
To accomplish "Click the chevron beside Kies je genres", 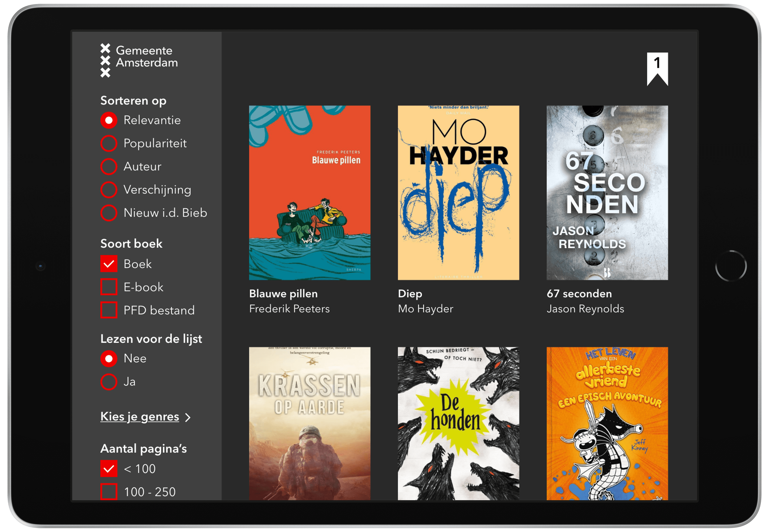I will pos(188,417).
